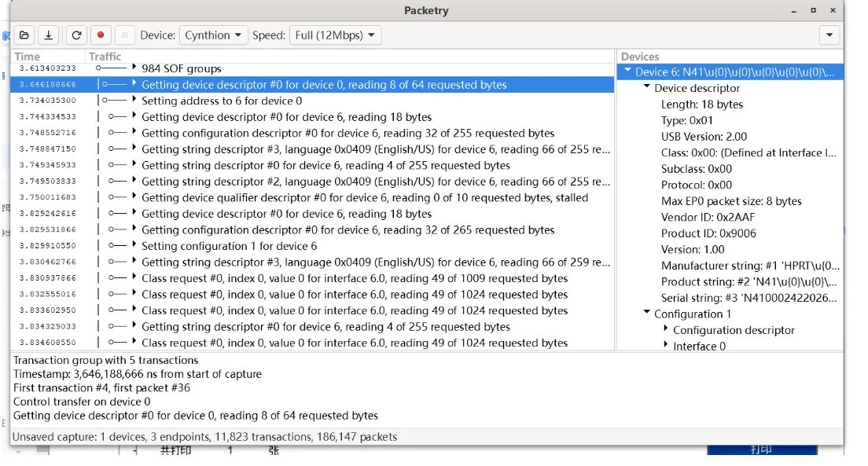Collapse the Configuration 1 node
The width and height of the screenshot is (868, 466).
coord(646,313)
